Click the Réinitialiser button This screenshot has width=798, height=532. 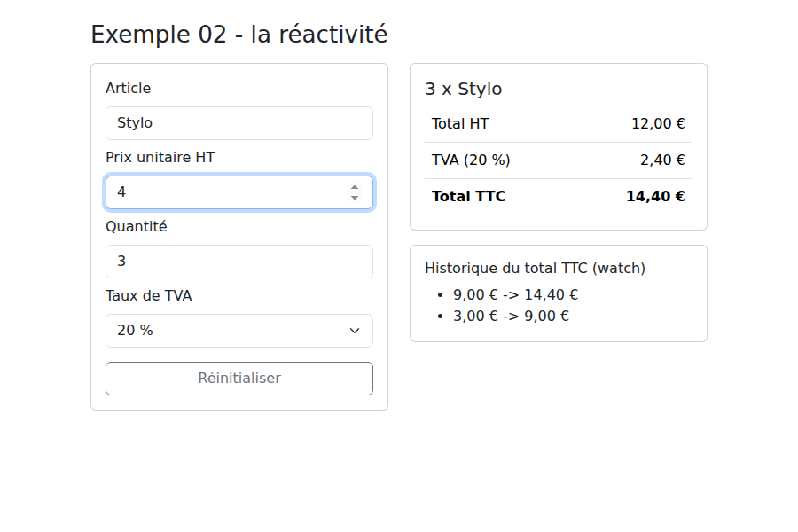(x=239, y=379)
